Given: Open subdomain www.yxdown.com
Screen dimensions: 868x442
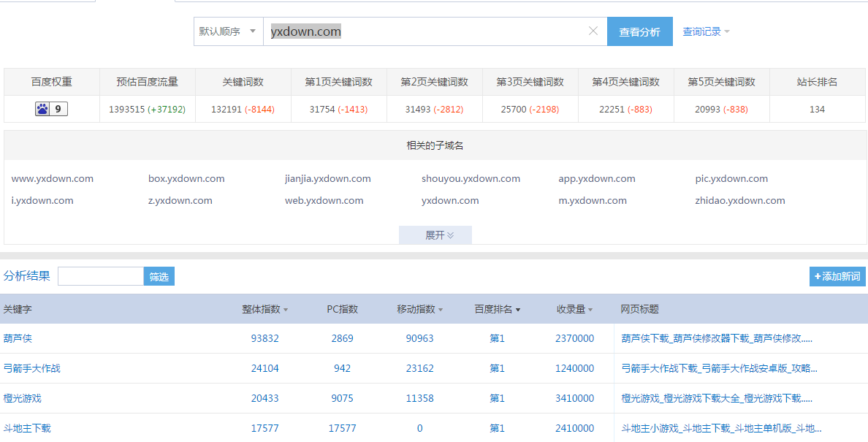Looking at the screenshot, I should [53, 179].
